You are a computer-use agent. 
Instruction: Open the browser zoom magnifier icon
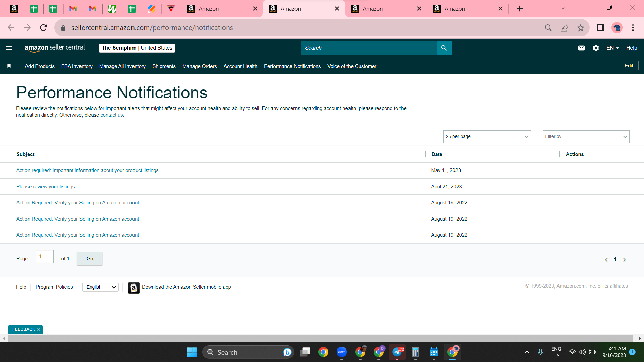[x=548, y=28]
